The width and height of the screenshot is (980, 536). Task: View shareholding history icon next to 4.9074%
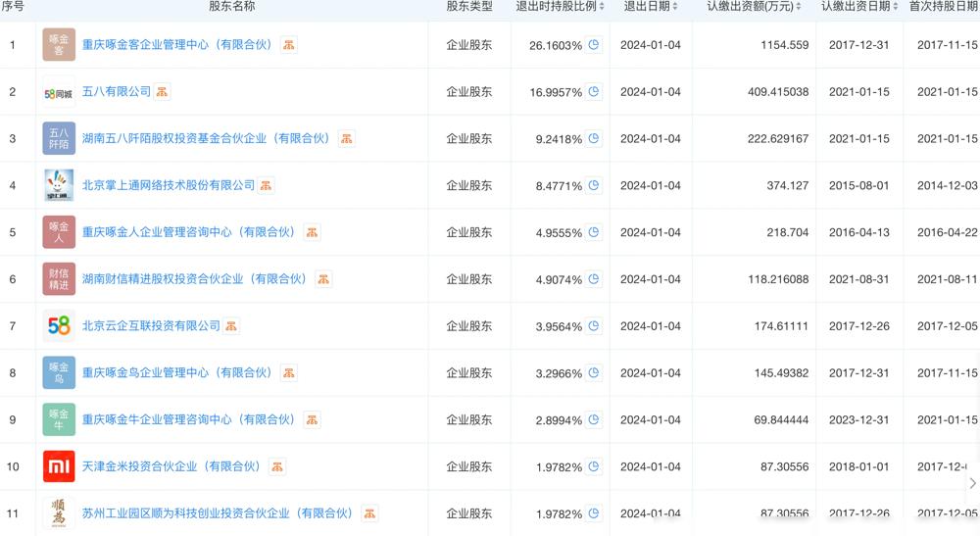click(x=594, y=279)
